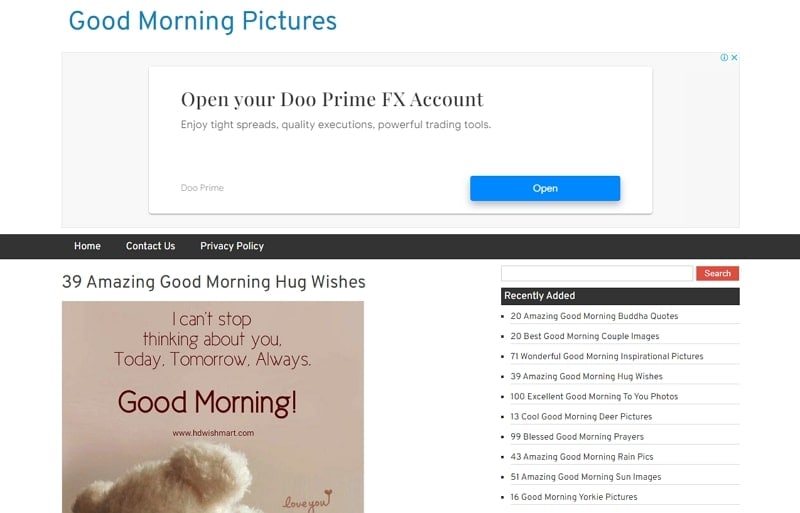Click the Good Morning Pictures site title
The image size is (800, 513).
click(x=203, y=21)
